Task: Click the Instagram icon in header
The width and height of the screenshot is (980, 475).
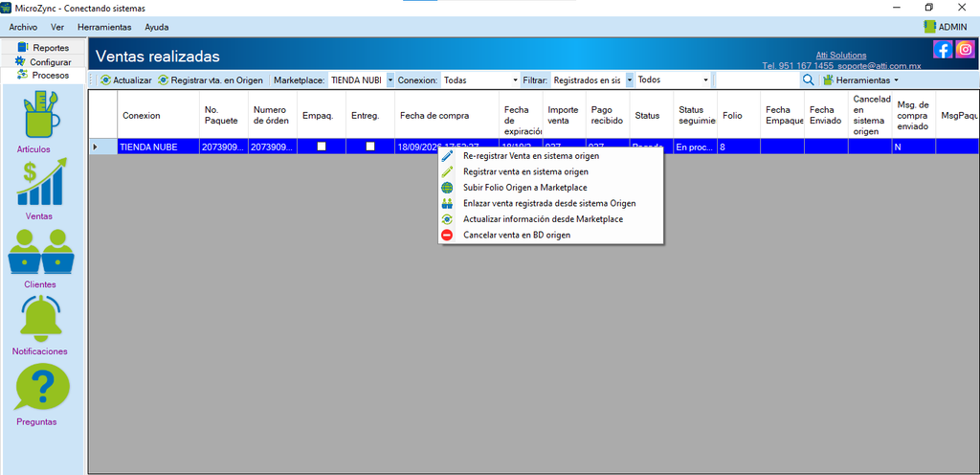Action: [965, 50]
